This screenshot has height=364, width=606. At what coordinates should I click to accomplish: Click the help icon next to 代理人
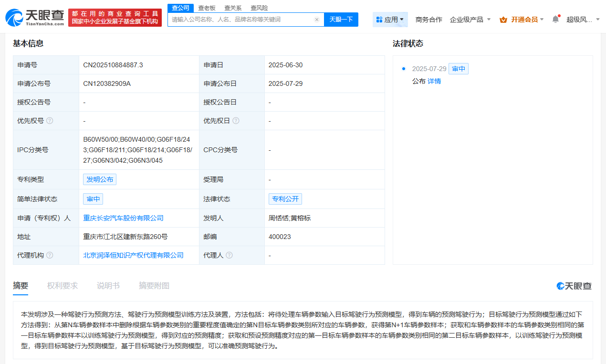point(230,255)
